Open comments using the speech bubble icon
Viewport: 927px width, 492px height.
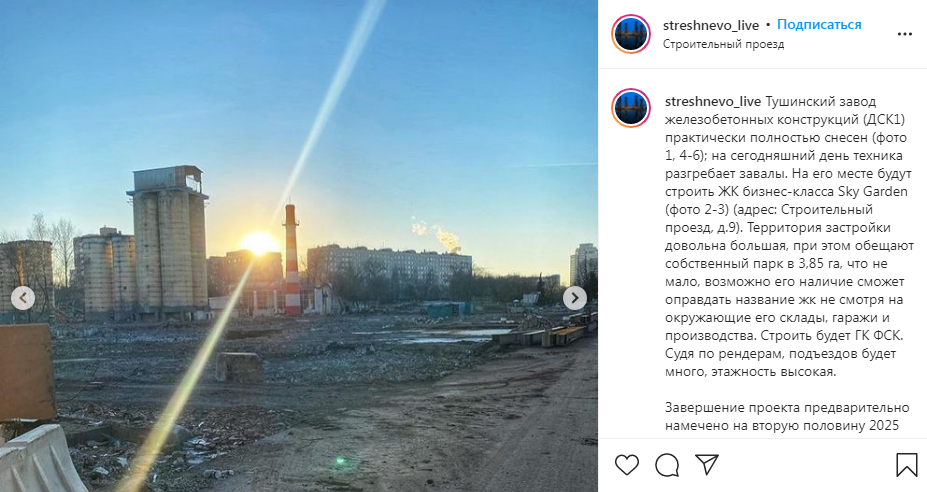pos(667,465)
